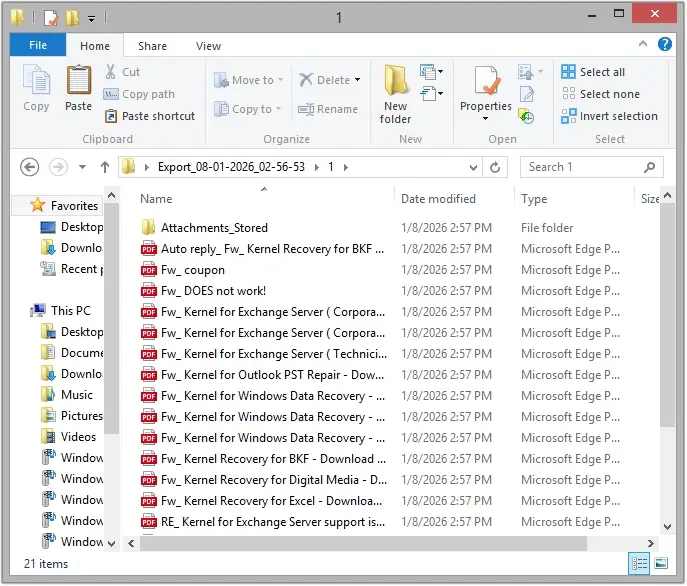Image resolution: width=687 pixels, height=586 pixels.
Task: Click the horizontal scrollbar right arrow
Action: tap(651, 543)
